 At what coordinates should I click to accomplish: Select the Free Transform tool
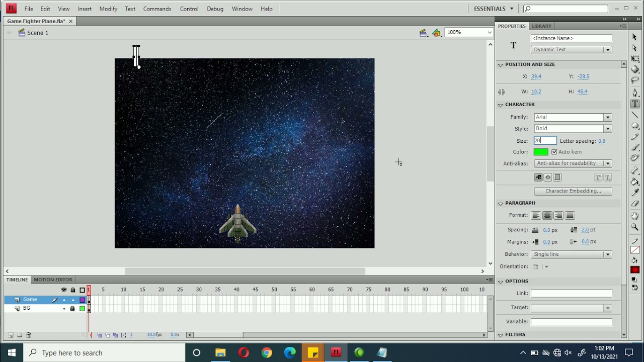pyautogui.click(x=635, y=59)
